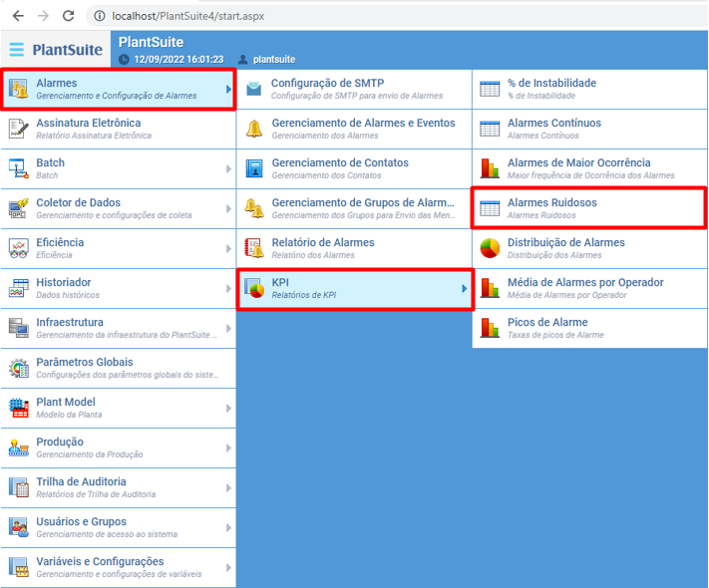Screen dimensions: 709x588
Task: Open the Configuração de SMTP label
Action: click(x=328, y=83)
